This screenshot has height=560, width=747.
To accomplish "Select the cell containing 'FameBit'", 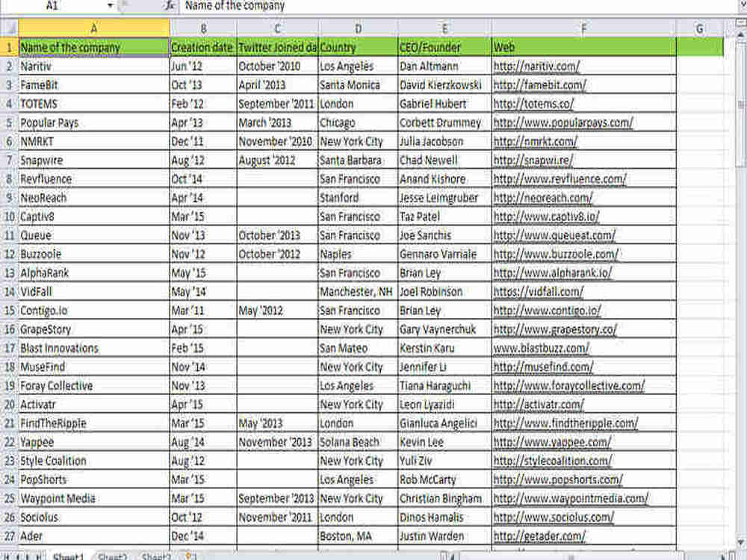I will point(94,85).
